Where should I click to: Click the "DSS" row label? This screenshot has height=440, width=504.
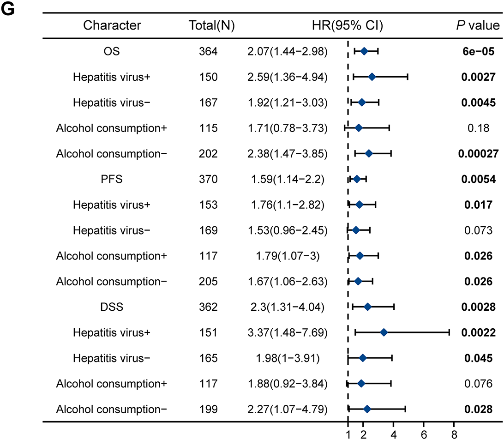click(112, 306)
